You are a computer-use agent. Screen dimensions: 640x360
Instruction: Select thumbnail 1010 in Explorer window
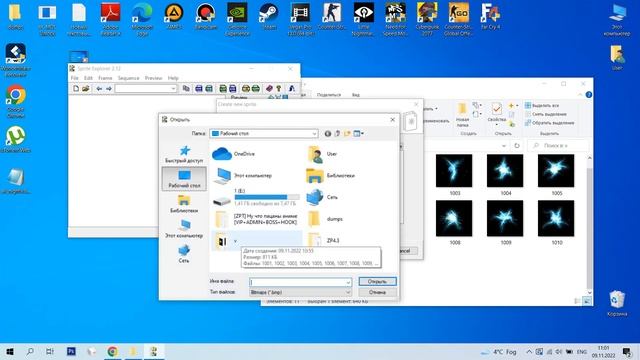pos(556,223)
